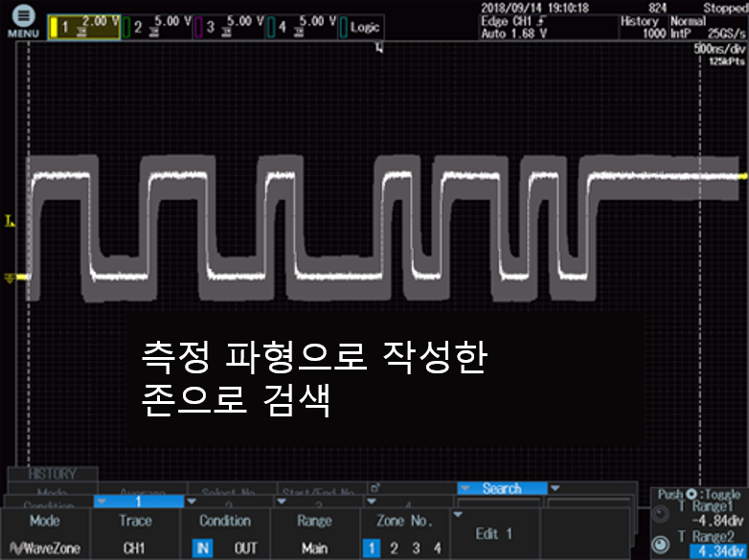Open the highlighted background tab labeled 1
Screen dimensions: 749x560
[139, 502]
